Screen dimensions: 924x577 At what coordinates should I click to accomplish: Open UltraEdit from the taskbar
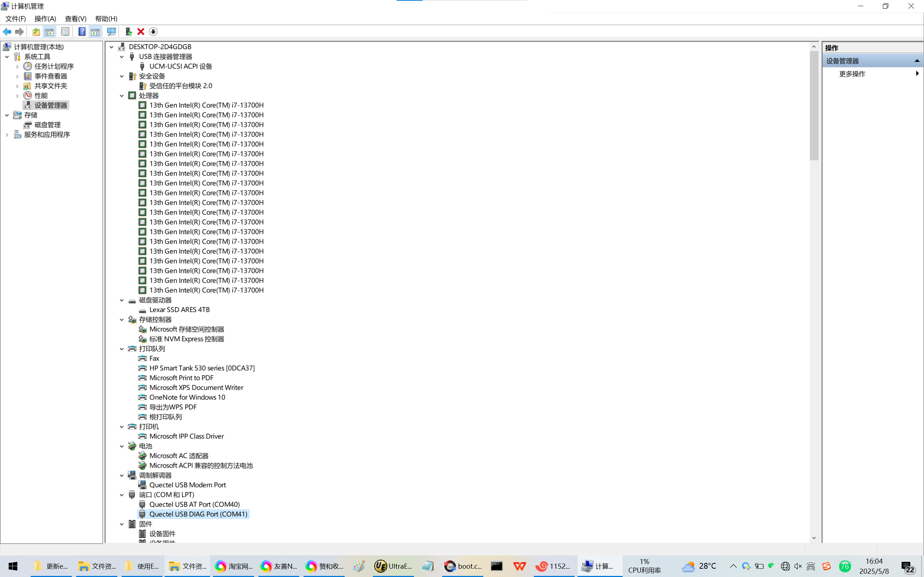pyautogui.click(x=393, y=566)
